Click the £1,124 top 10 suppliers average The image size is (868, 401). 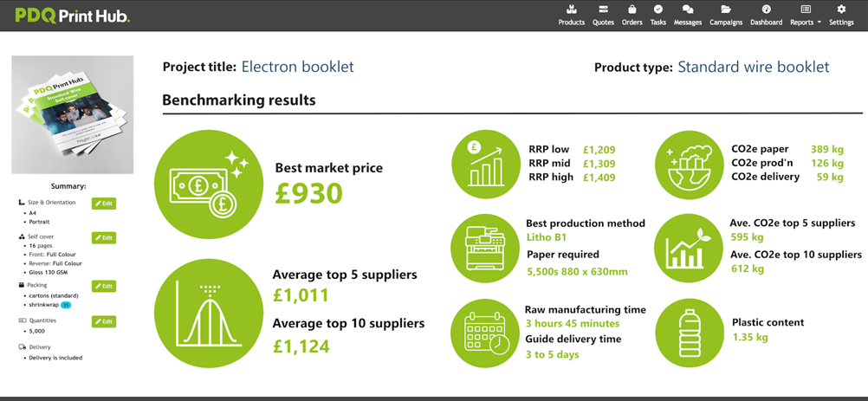pyautogui.click(x=301, y=346)
